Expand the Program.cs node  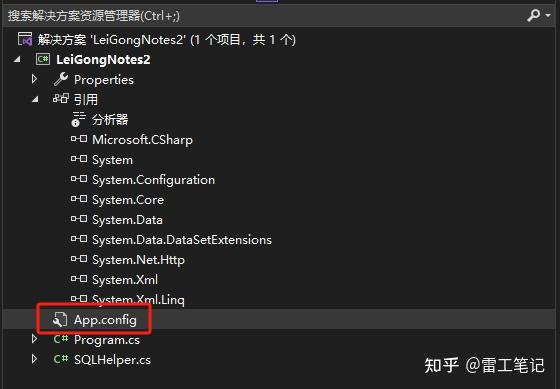click(x=34, y=339)
